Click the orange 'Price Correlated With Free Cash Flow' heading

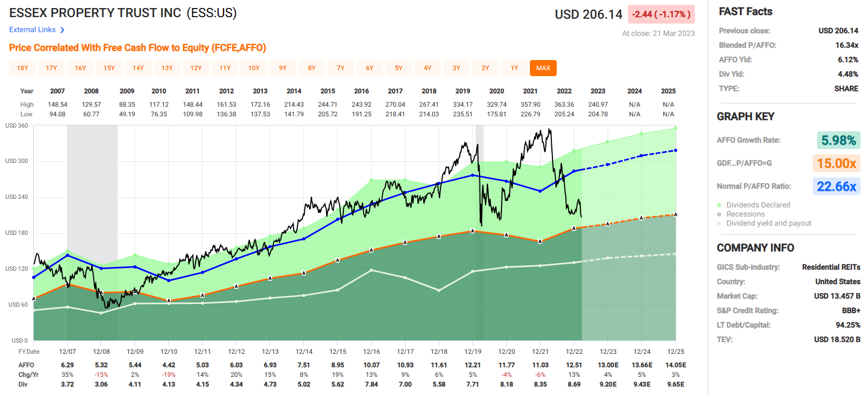point(138,48)
